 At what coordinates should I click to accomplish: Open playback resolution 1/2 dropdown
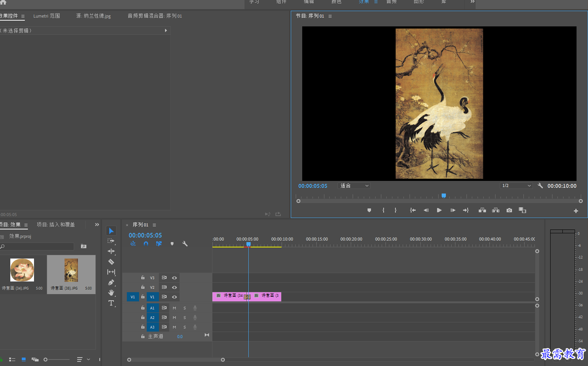point(516,185)
